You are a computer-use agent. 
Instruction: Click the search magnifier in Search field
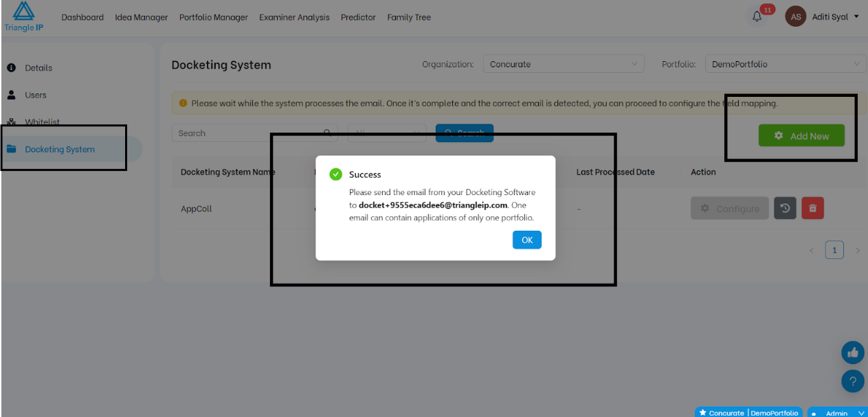pos(328,133)
